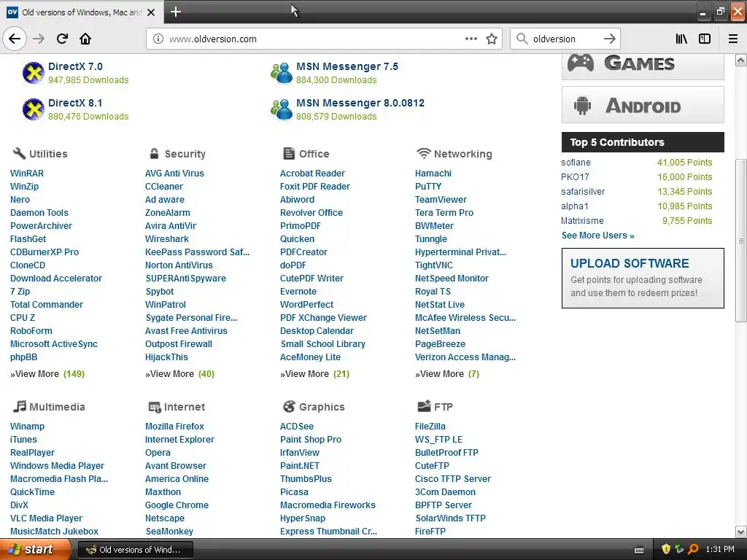Open the Paint Shop Pro link

click(x=311, y=440)
